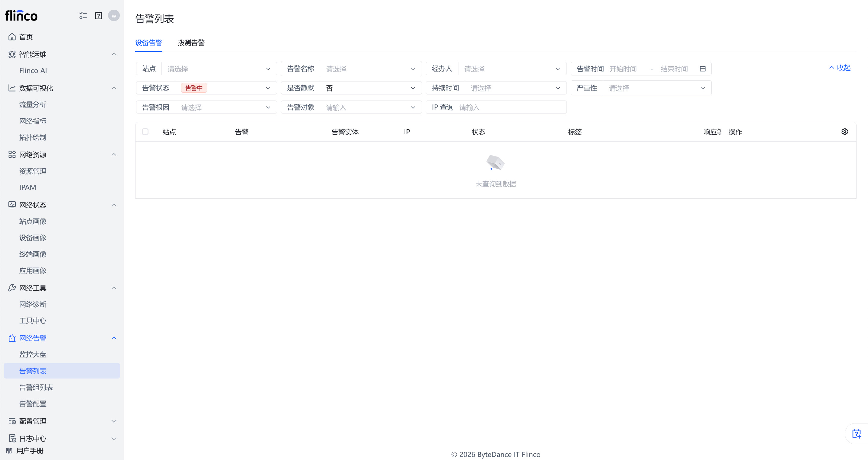Open the 用户手册 book icon

point(9,451)
